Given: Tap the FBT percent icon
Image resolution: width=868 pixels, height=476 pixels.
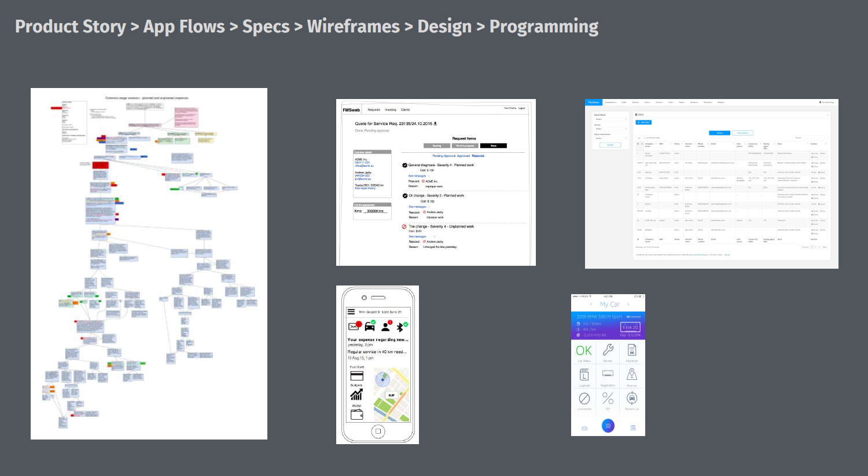Looking at the screenshot, I should pos(608,398).
